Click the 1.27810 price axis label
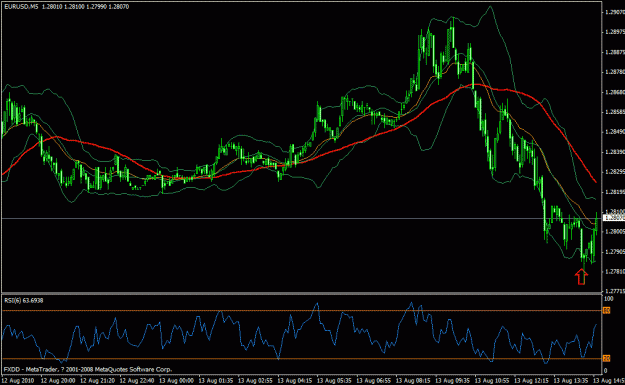 click(x=615, y=271)
